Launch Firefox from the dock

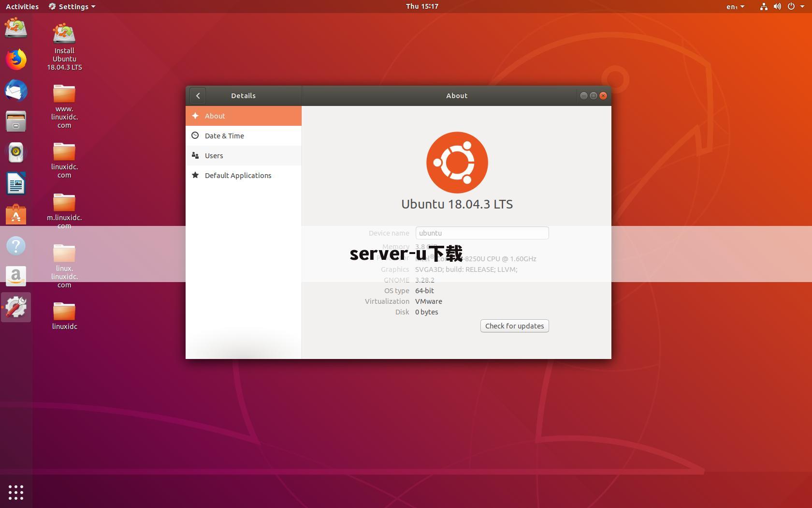pos(16,60)
